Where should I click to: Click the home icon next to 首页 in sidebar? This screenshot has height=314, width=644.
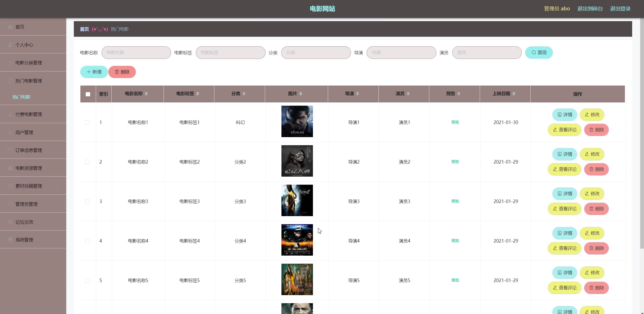point(10,27)
